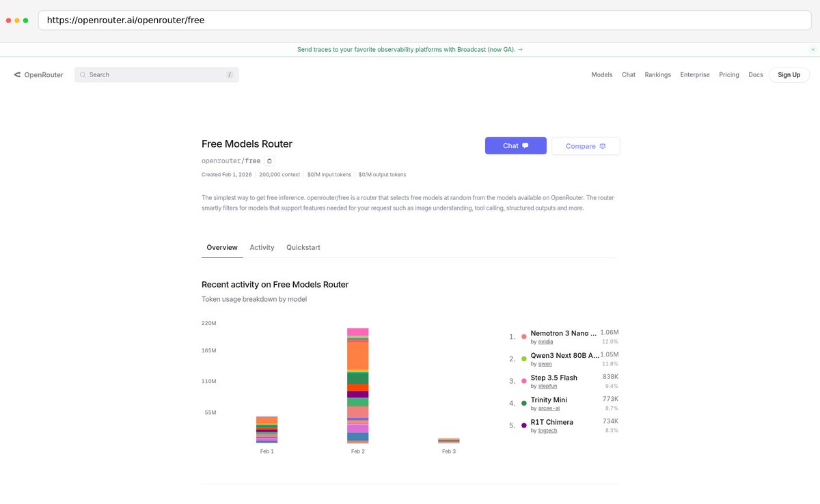Click the R1T Chimera purple color swatch
The height and width of the screenshot is (504, 820).
click(523, 425)
